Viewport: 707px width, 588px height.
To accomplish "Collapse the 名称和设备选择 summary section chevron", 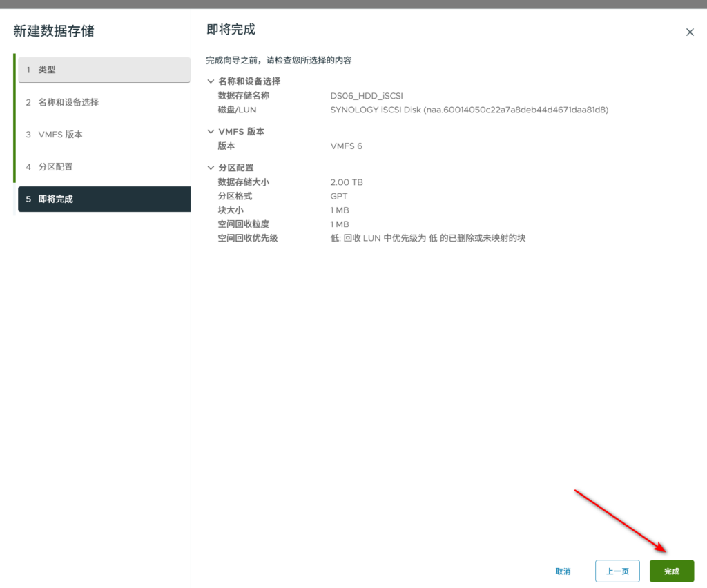I will point(211,81).
